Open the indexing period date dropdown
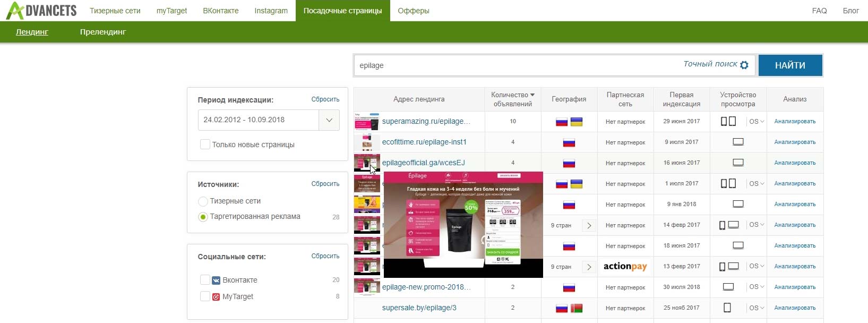This screenshot has height=323, width=868. click(x=329, y=120)
